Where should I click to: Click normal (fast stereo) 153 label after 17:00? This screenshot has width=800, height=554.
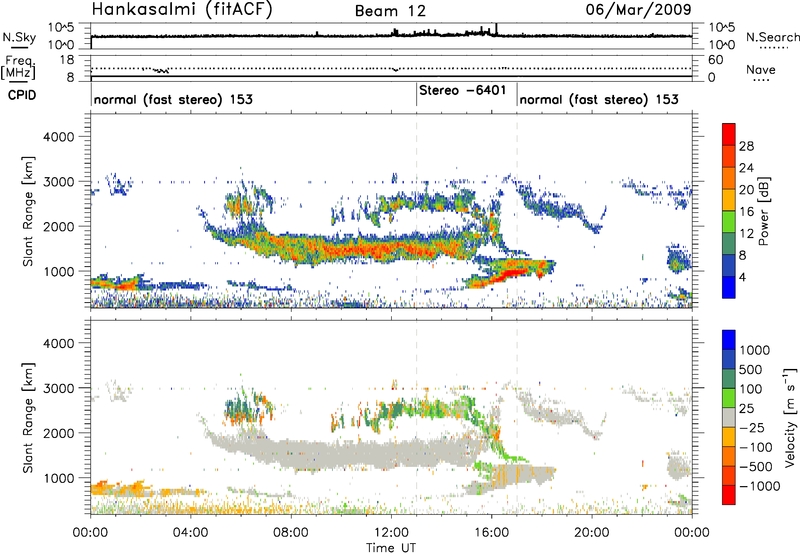(599, 99)
